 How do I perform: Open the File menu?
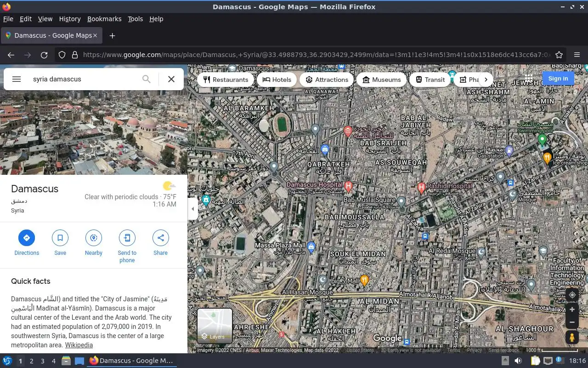click(8, 19)
